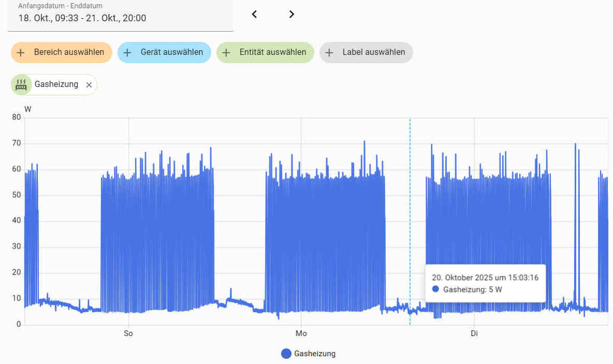This screenshot has width=613, height=364.
Task: Open the Bereich auswählen picker
Action: [69, 52]
